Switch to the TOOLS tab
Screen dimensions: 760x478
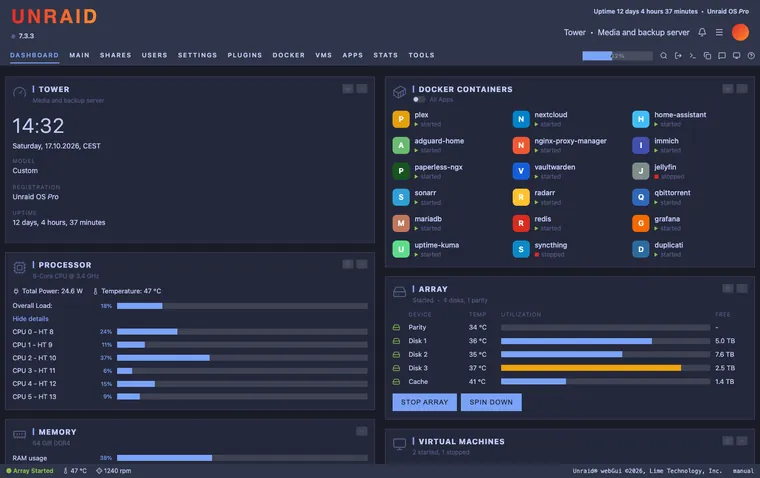click(x=422, y=55)
